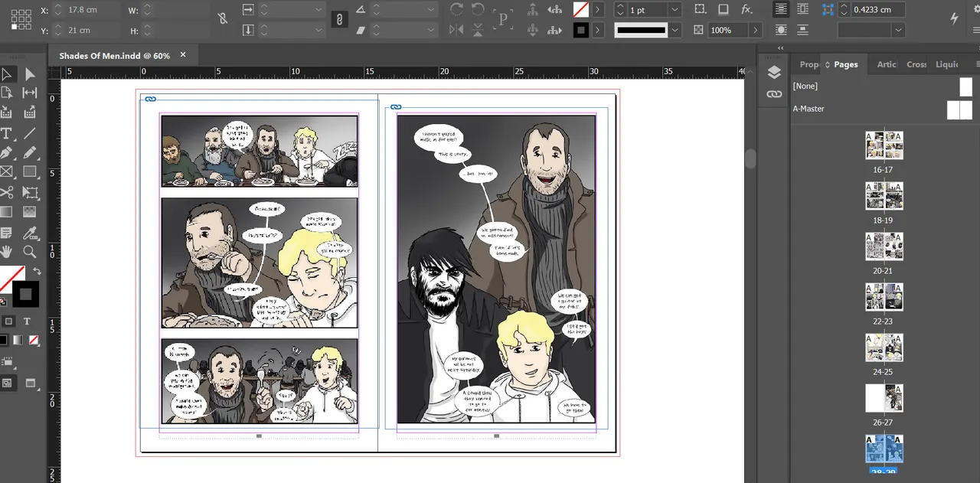Open the effects fx button
The image size is (980, 483).
746,10
